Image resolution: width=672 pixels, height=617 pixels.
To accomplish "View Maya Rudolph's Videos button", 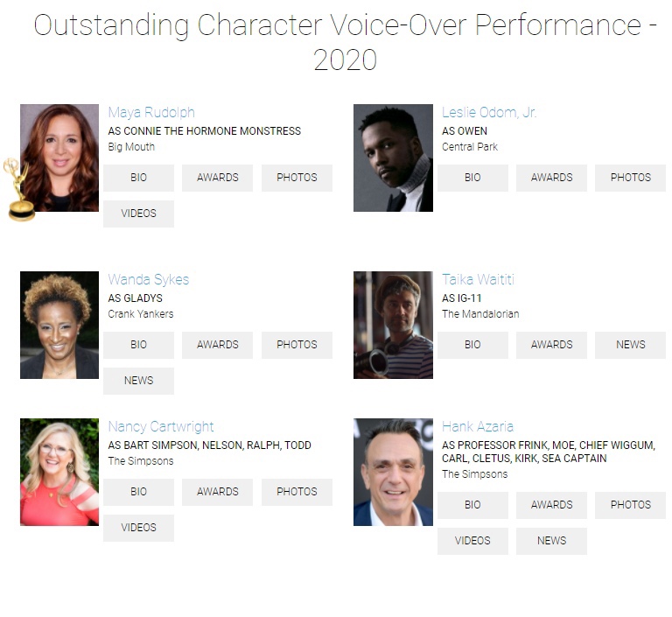I will coord(138,214).
